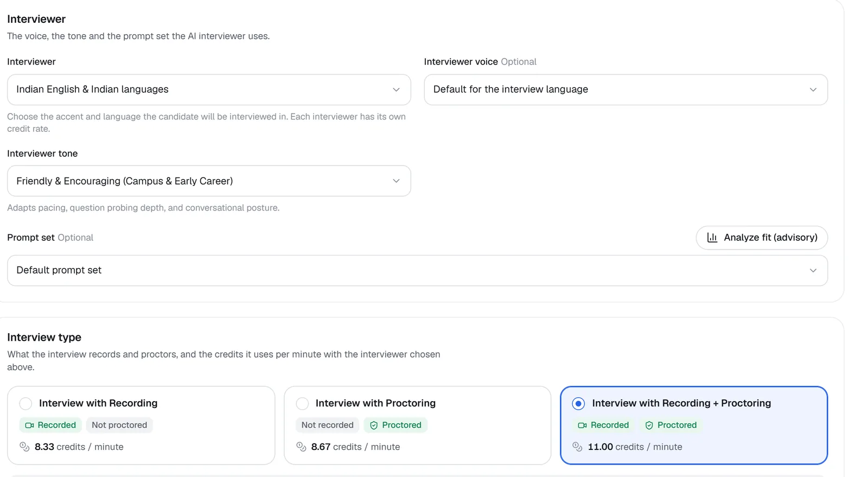Screen dimensions: 868x477
Task: Click chevron in Default for the interview language
Action: (813, 90)
